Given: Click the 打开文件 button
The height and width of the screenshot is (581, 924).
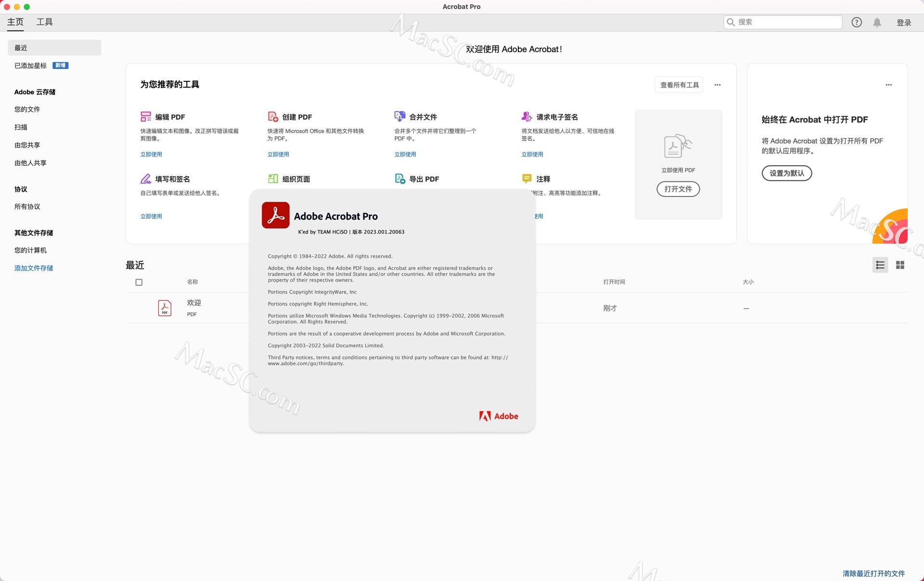Looking at the screenshot, I should [x=678, y=189].
